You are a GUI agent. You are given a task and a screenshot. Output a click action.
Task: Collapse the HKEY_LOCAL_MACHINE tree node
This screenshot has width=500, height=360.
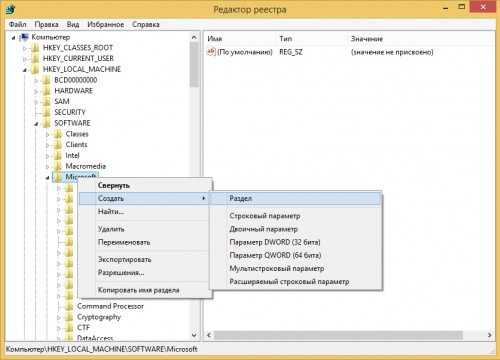point(25,70)
